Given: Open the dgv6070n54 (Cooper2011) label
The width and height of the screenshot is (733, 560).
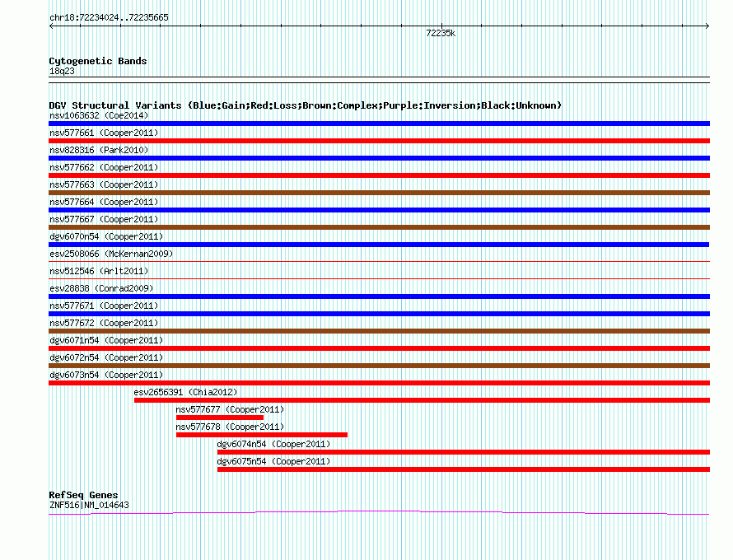Looking at the screenshot, I should coord(106,236).
